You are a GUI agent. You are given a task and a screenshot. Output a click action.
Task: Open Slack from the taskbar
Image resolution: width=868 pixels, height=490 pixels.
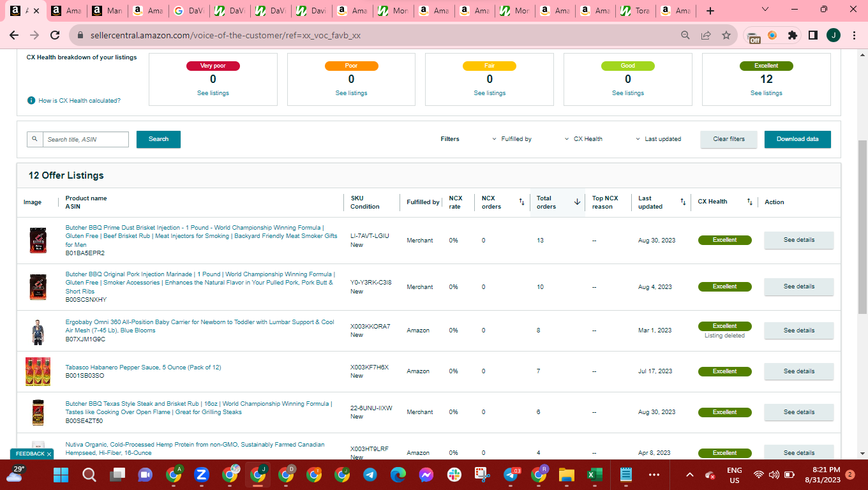(x=454, y=475)
